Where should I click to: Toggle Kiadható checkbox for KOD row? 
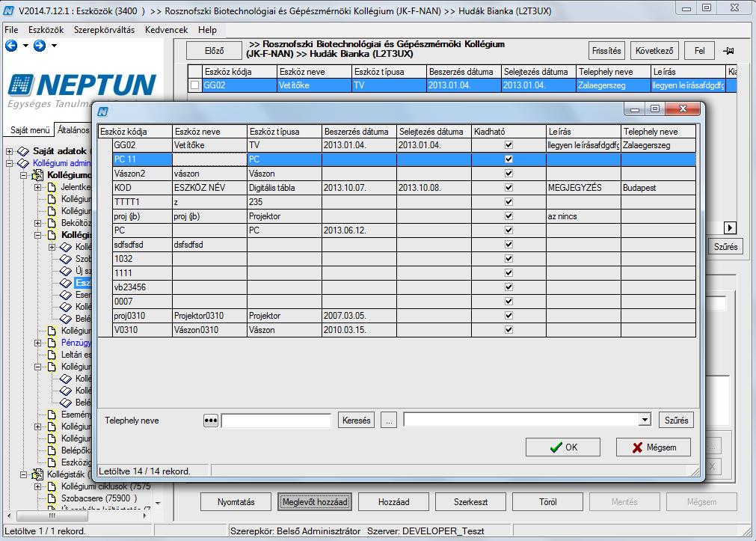508,187
